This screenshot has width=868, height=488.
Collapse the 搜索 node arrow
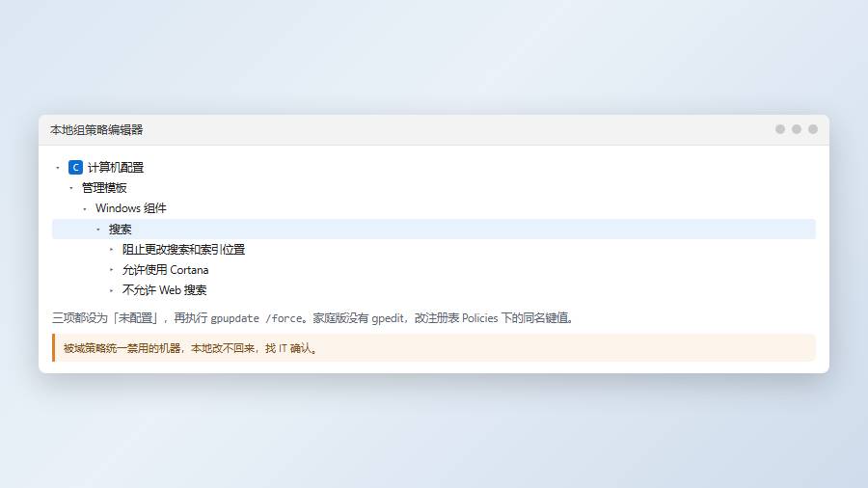pos(98,230)
